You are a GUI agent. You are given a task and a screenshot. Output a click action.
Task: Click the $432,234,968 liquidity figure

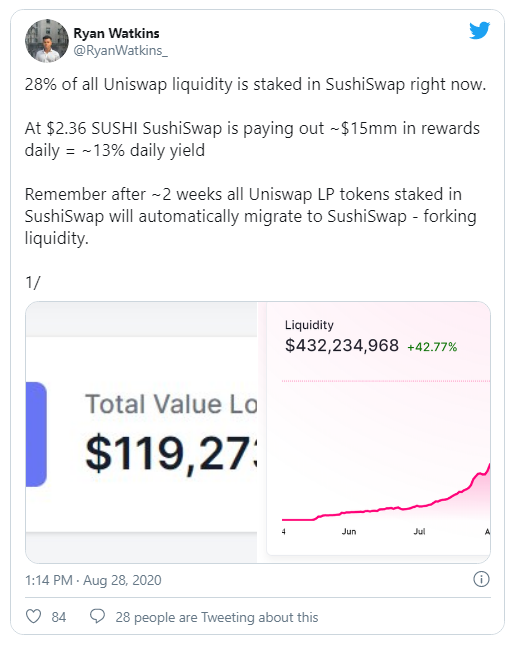pos(341,345)
